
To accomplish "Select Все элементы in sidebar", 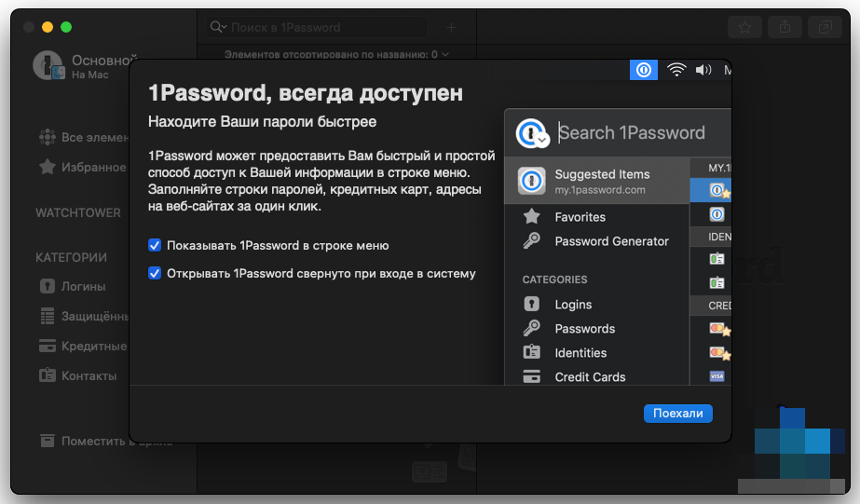I will tap(84, 137).
